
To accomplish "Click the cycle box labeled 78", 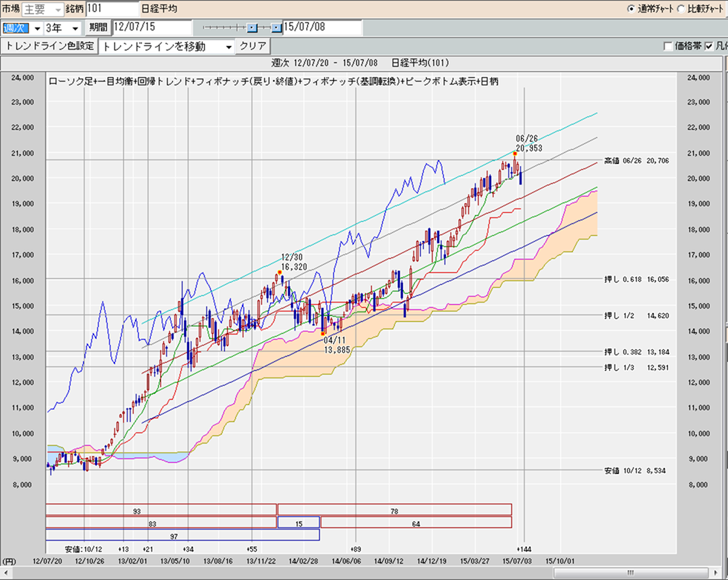I will (395, 510).
